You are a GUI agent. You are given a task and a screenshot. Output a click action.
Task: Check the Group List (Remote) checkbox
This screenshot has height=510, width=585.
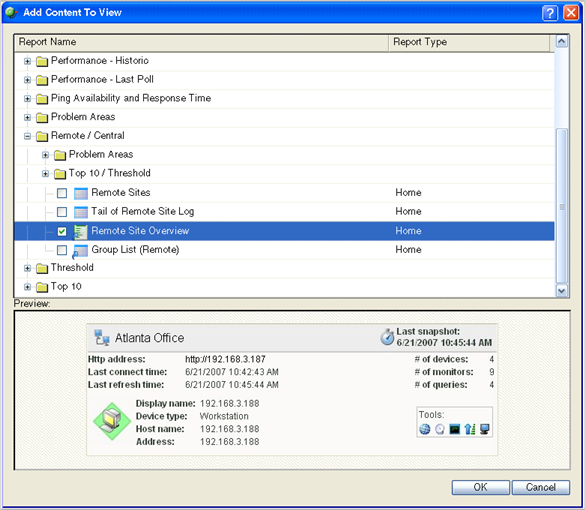(62, 250)
